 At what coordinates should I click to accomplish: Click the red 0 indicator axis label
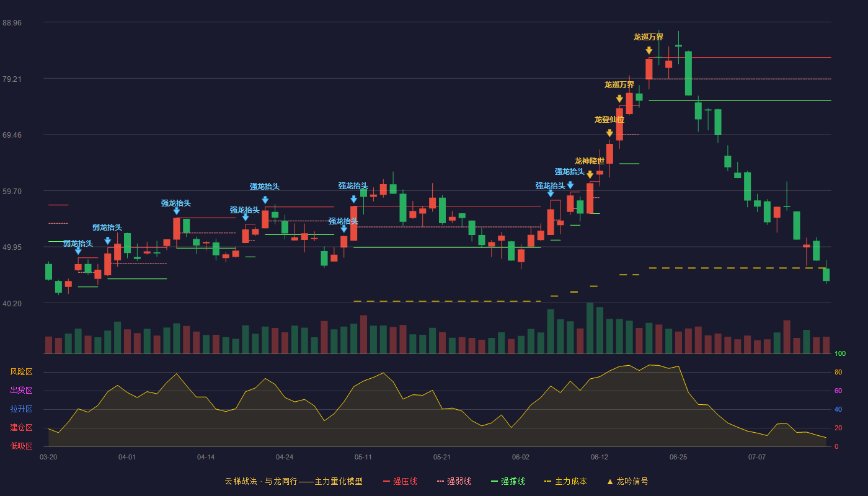point(836,446)
